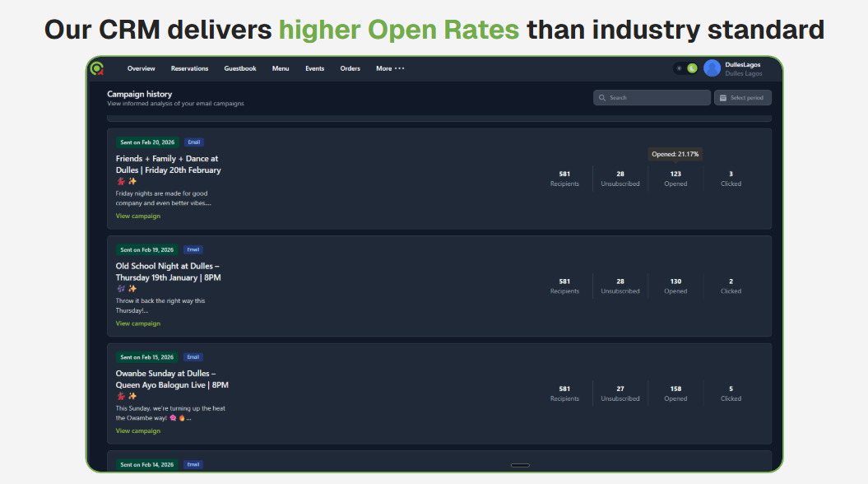Click the Campaign history heading

pyautogui.click(x=140, y=94)
